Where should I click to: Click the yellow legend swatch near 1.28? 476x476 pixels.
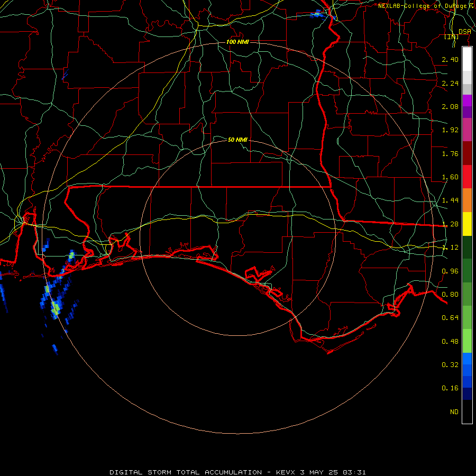(x=467, y=224)
